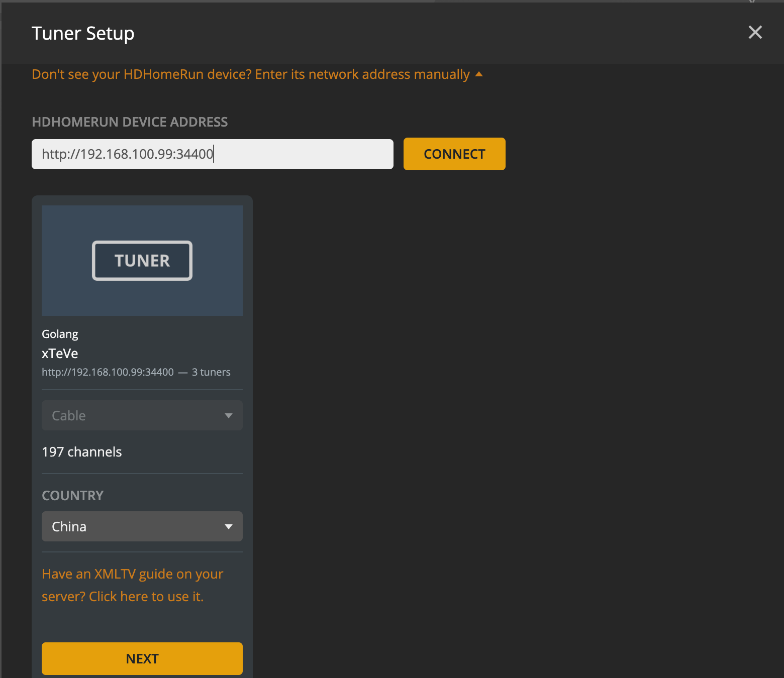Open the China country dropdown
This screenshot has height=678, width=784.
point(142,526)
